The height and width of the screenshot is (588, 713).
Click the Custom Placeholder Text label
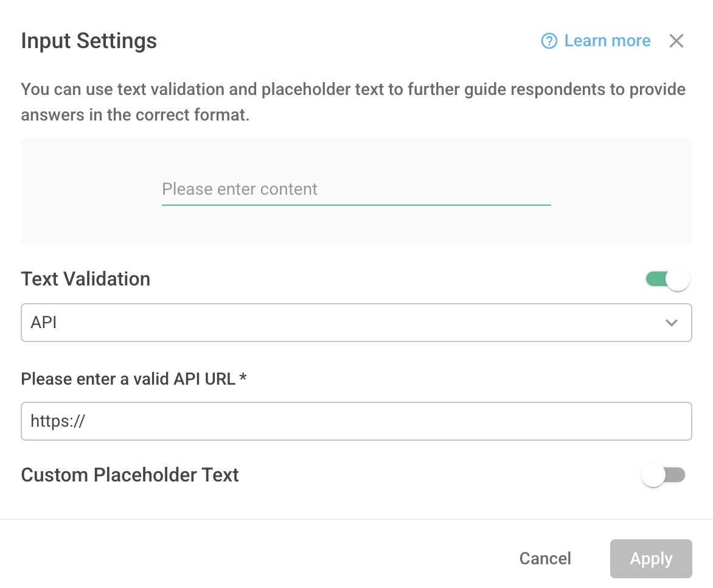point(130,475)
